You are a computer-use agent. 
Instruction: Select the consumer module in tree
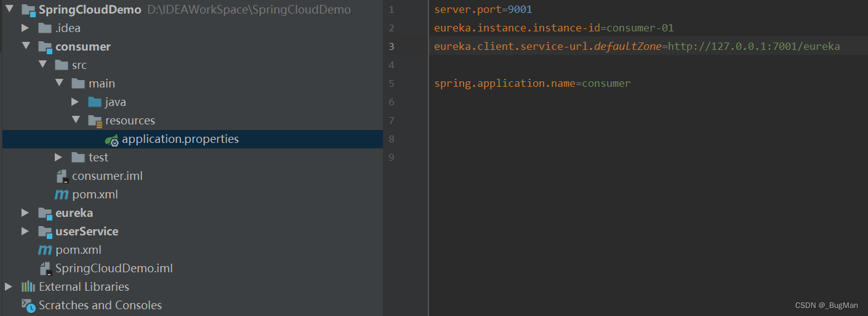coord(83,47)
